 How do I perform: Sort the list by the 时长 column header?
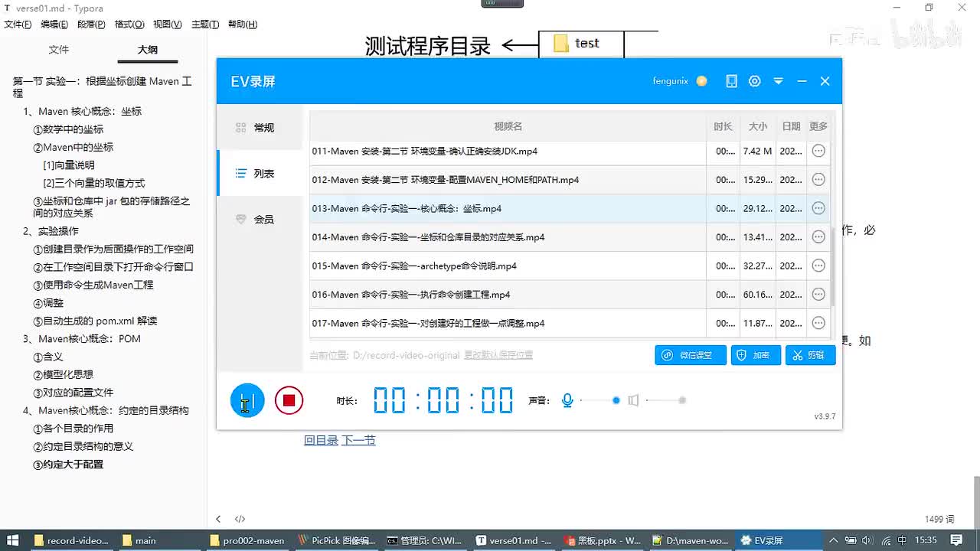point(723,126)
